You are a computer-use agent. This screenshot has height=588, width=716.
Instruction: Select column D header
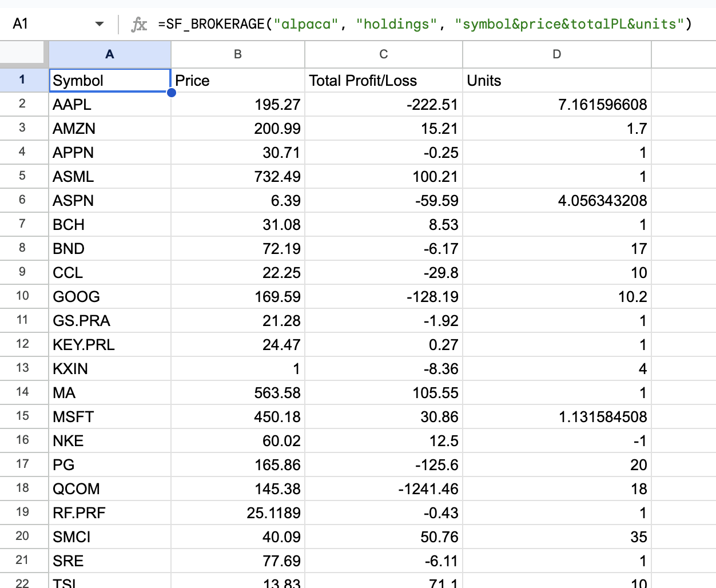557,54
